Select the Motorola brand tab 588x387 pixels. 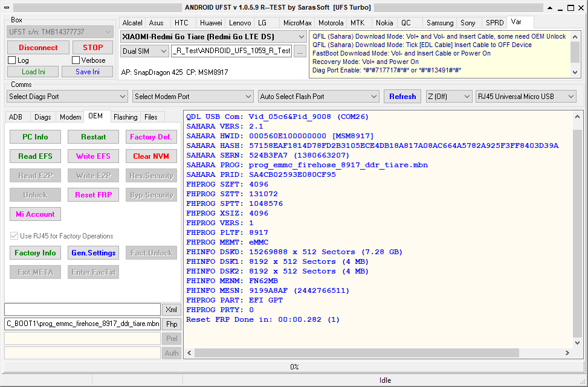coord(331,23)
